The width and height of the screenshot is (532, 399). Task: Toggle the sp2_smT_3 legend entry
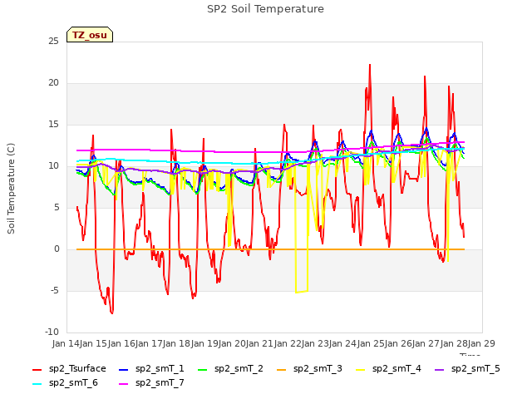tap(309, 369)
